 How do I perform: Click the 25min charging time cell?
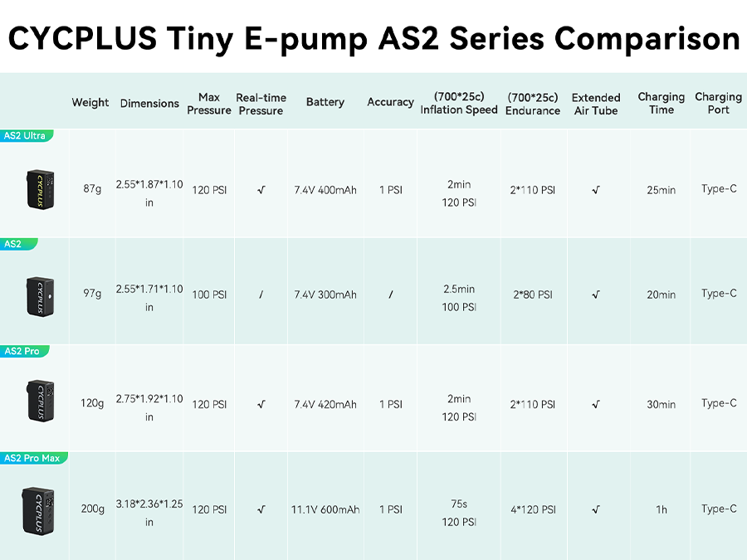pos(661,190)
